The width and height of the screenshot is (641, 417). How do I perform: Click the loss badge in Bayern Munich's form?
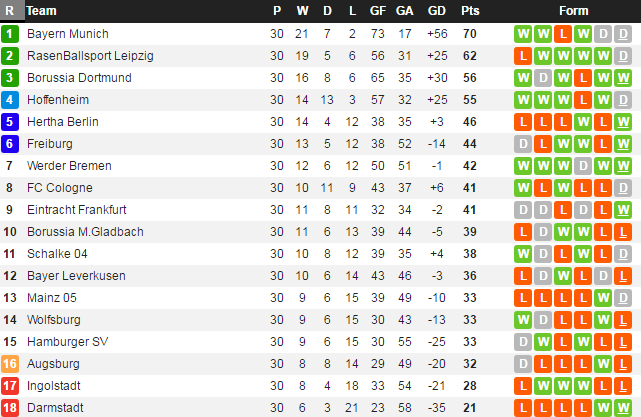[x=563, y=33]
